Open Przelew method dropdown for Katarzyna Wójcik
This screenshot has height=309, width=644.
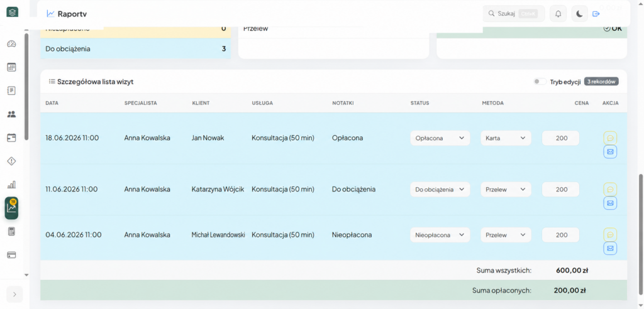(x=506, y=190)
